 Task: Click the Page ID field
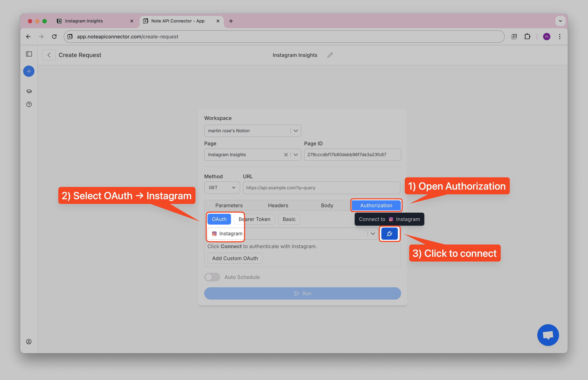(352, 155)
